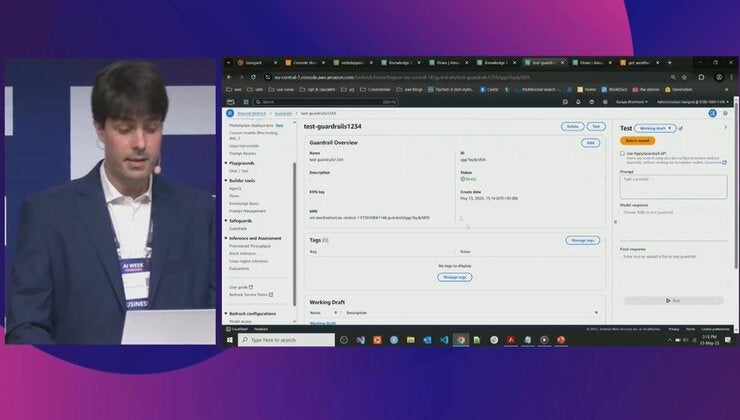This screenshot has width=740, height=420.
Task: Open Guardrails in sidebar
Action: (x=238, y=228)
